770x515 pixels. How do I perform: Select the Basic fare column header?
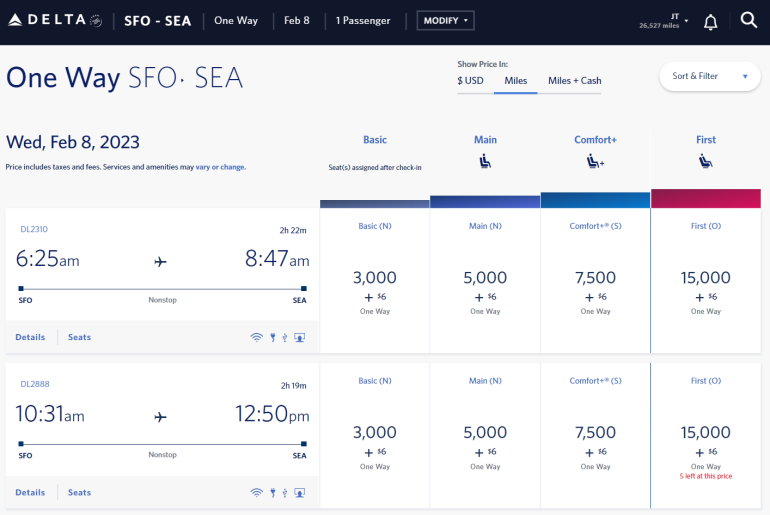[x=375, y=140]
